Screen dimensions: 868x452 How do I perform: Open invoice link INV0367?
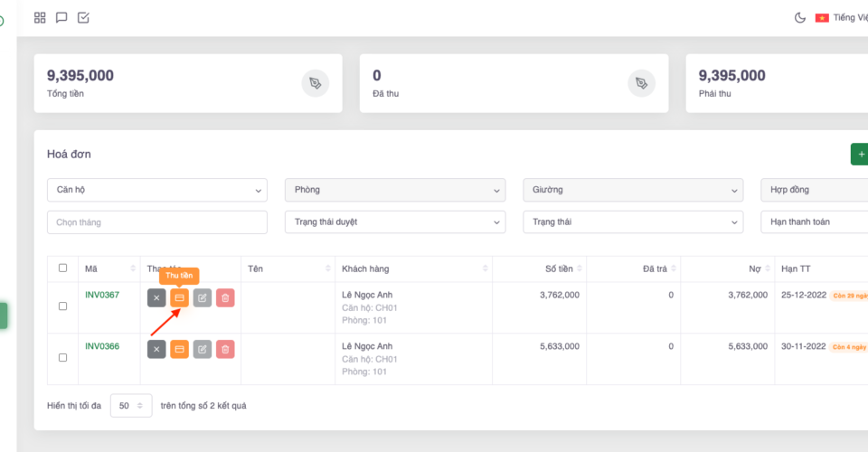pyautogui.click(x=102, y=295)
